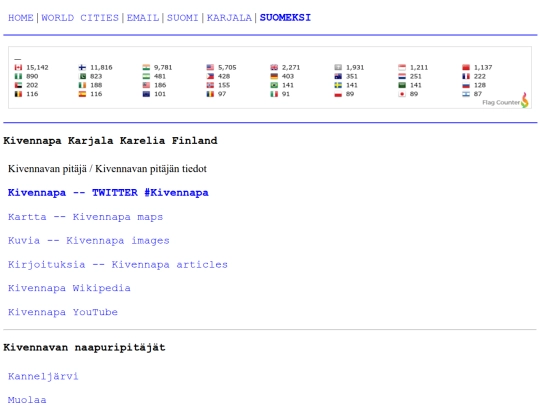Click heading 'Kivennavan naapuripitäjät'
Image resolution: width=540 pixels, height=405 pixels.
(84, 347)
